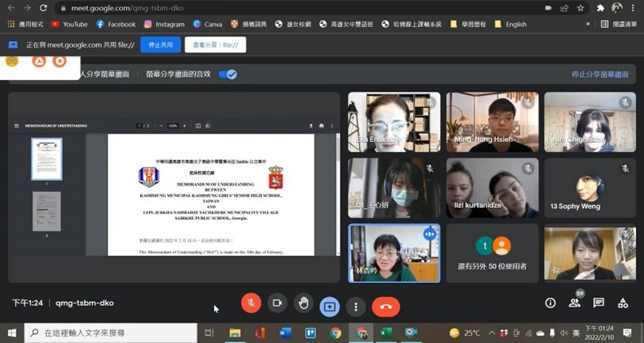Expand hidden bookmarks chevron
Viewport: 644px width, 343px height.
[588, 24]
